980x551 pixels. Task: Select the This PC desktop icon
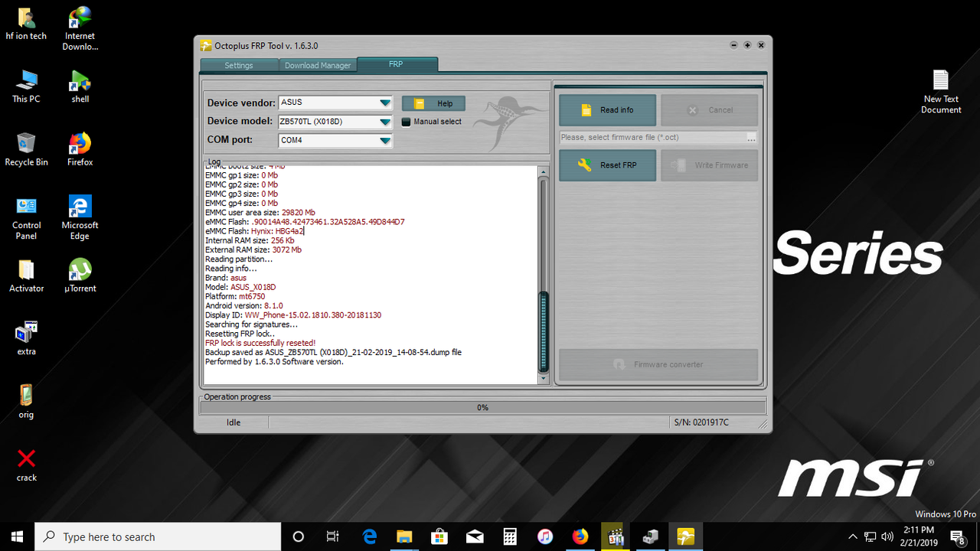pos(26,86)
